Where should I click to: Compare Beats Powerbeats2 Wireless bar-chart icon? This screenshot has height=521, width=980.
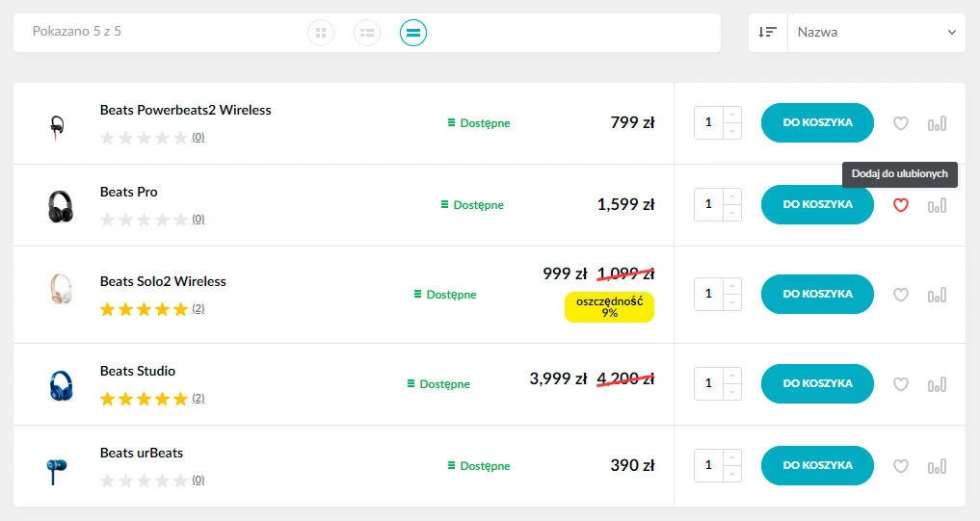(937, 123)
